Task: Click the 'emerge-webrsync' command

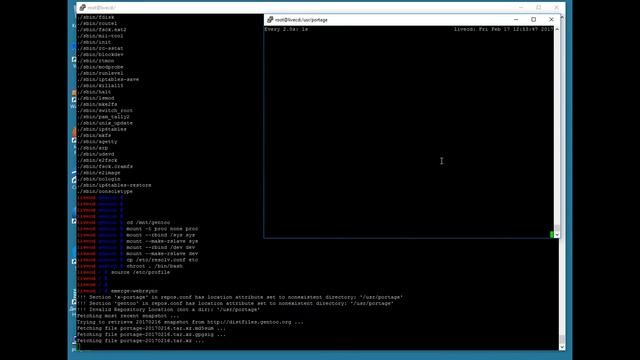Action: point(134,291)
